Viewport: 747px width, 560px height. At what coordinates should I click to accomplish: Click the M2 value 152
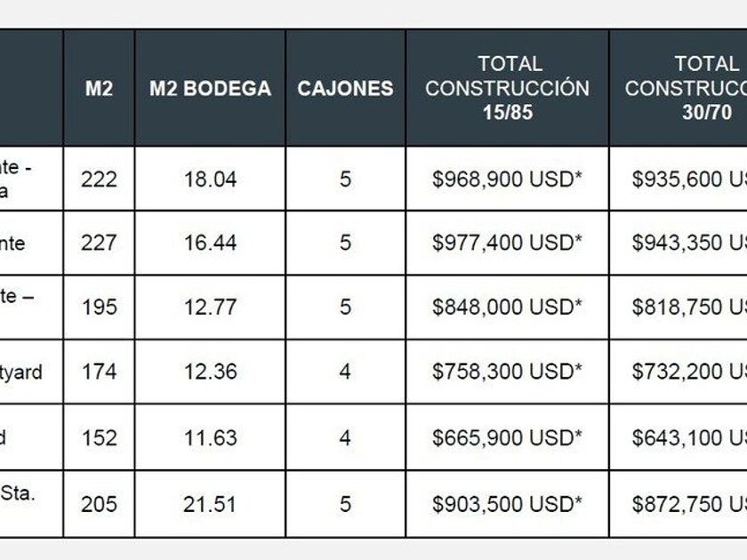[99, 438]
